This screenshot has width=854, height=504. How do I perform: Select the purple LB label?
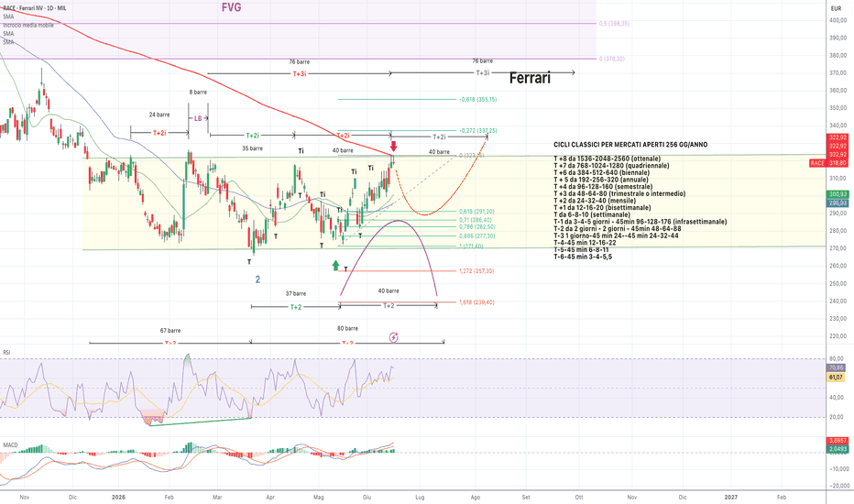pos(198,118)
